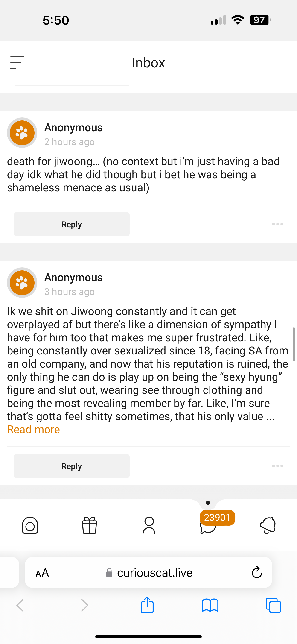The height and width of the screenshot is (644, 297).
Task: Reload the curiouscat.live page
Action: pos(256,573)
